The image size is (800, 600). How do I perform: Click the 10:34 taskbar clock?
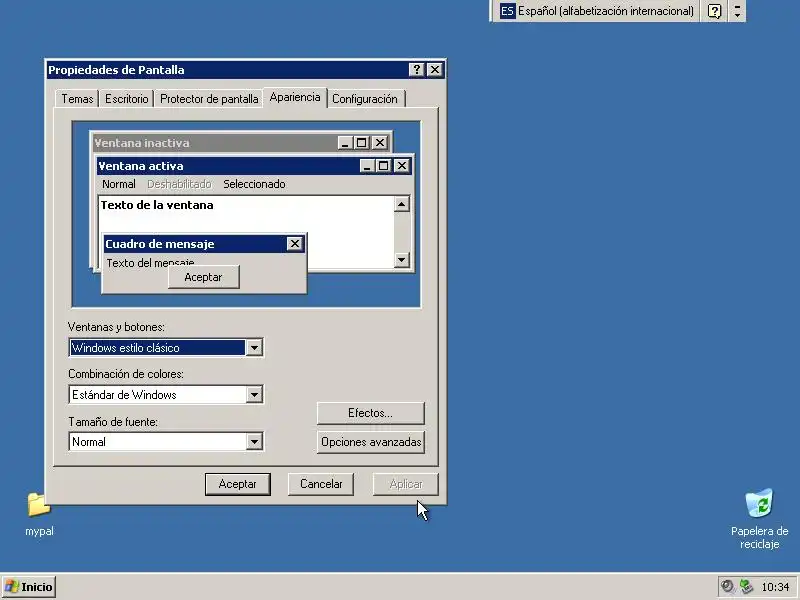point(775,587)
